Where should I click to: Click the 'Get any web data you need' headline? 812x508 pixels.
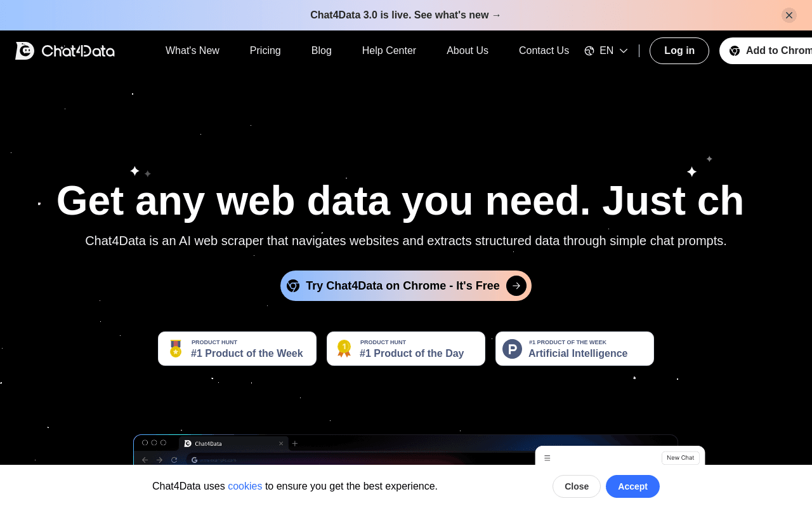tap(400, 201)
